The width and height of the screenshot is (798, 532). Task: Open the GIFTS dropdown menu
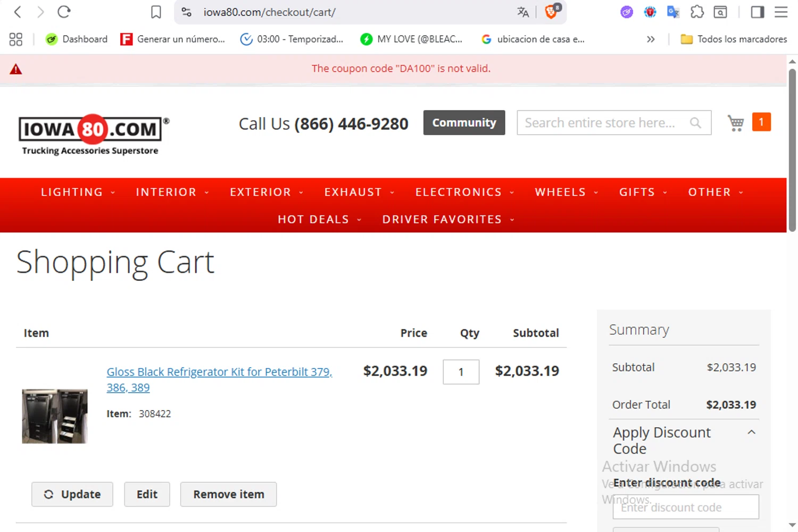[x=643, y=192]
